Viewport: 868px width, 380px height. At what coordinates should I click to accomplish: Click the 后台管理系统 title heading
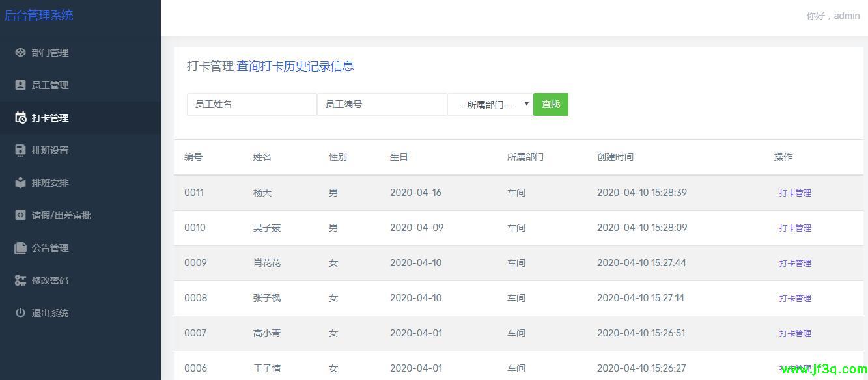(40, 16)
